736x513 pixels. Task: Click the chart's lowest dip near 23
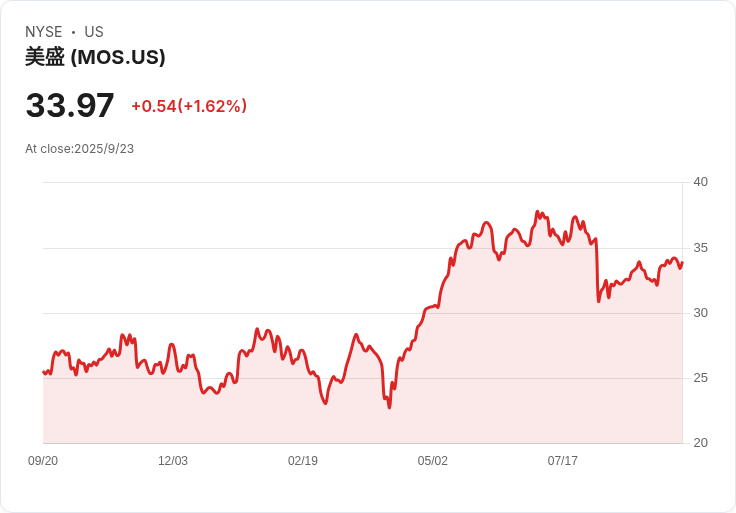(389, 407)
